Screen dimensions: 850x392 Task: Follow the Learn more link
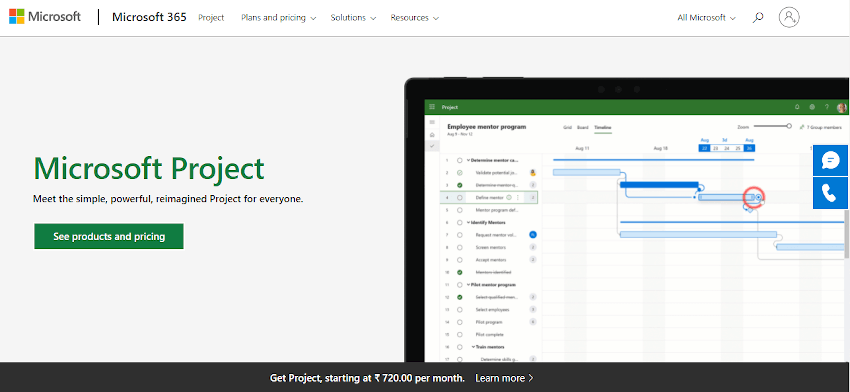pos(504,378)
